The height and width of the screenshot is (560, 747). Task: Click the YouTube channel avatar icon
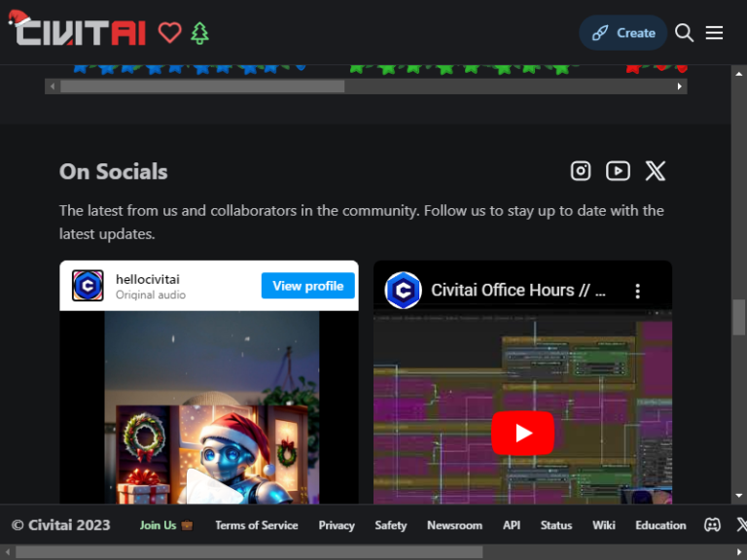click(403, 291)
